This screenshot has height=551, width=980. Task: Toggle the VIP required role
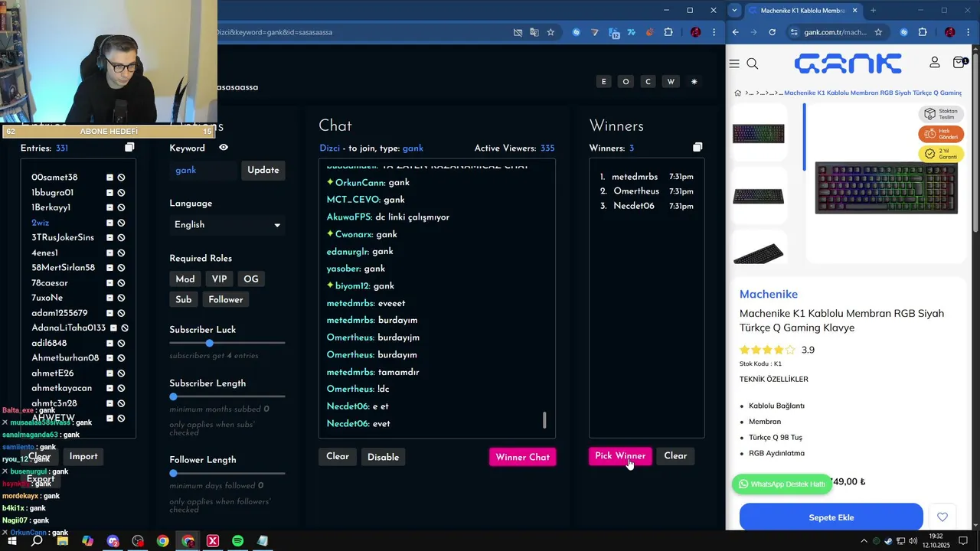(x=219, y=279)
